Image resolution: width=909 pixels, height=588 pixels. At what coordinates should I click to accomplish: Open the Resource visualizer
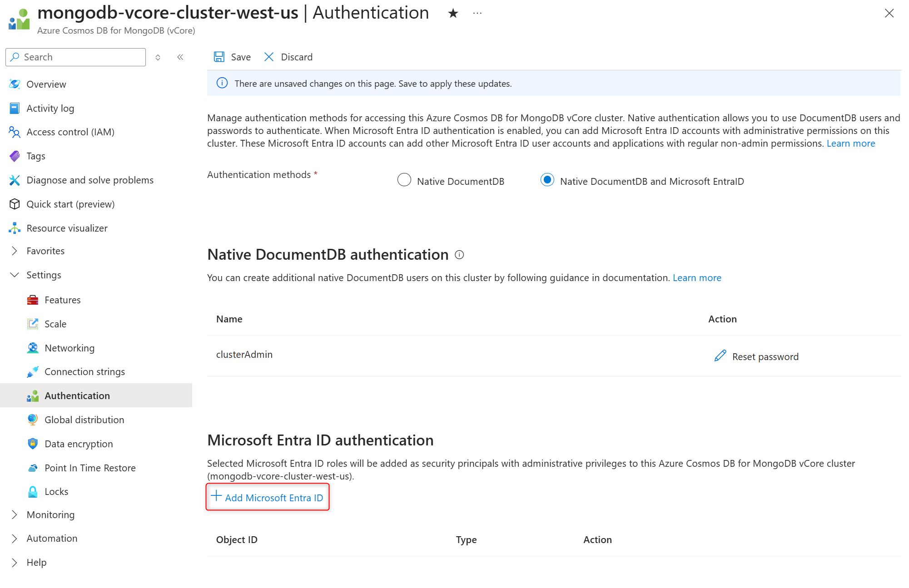pyautogui.click(x=67, y=228)
